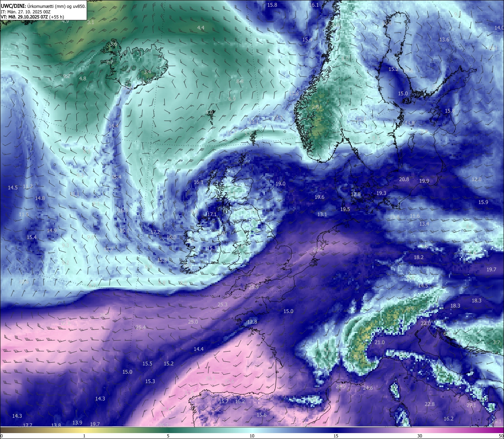
Task: Click the color scale tick label '1'
Action: [x=84, y=436]
